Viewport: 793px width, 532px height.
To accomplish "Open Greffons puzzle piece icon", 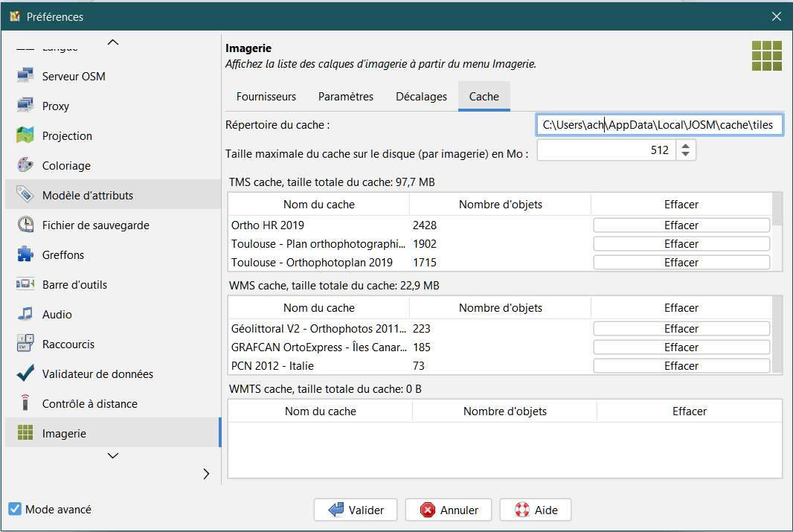I will point(25,254).
